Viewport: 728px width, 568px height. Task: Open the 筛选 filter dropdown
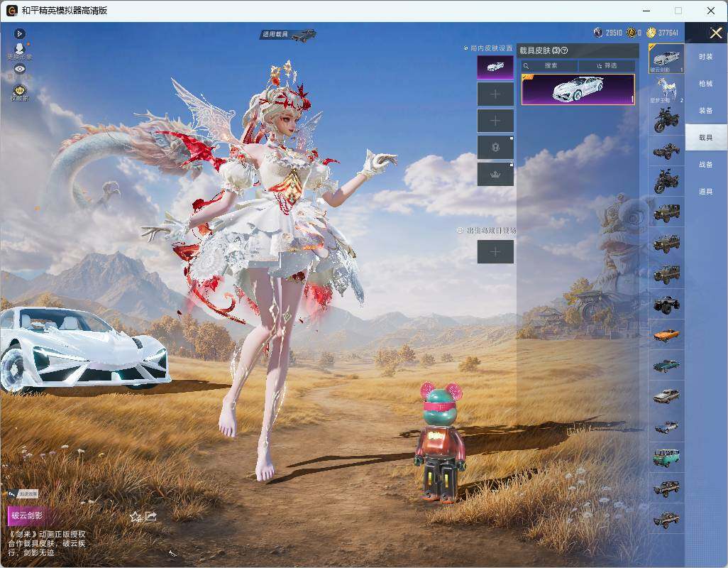[607, 65]
